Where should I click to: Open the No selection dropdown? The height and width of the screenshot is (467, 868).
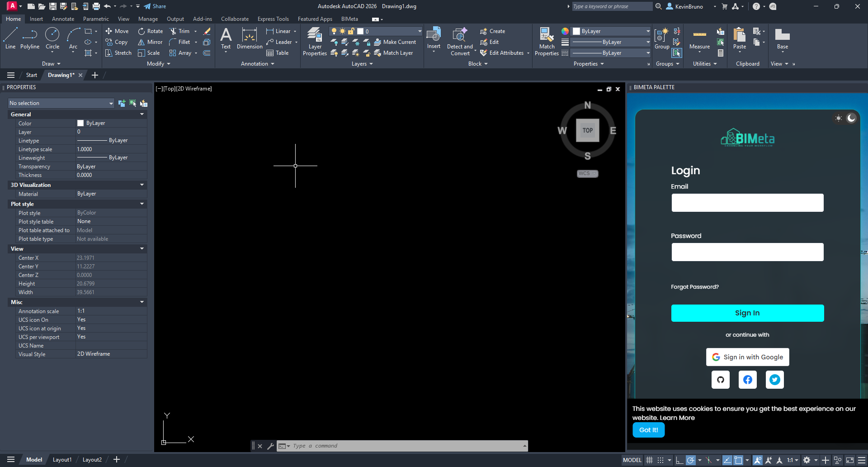[61, 103]
